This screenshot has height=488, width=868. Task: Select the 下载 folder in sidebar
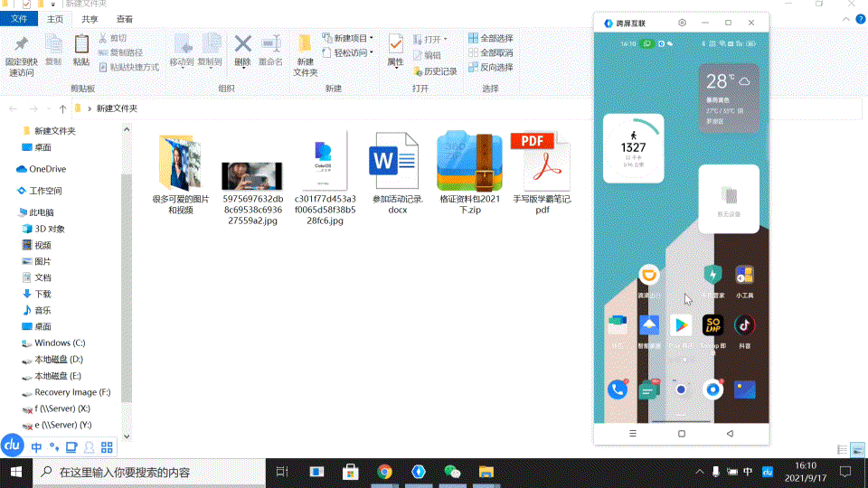36,294
